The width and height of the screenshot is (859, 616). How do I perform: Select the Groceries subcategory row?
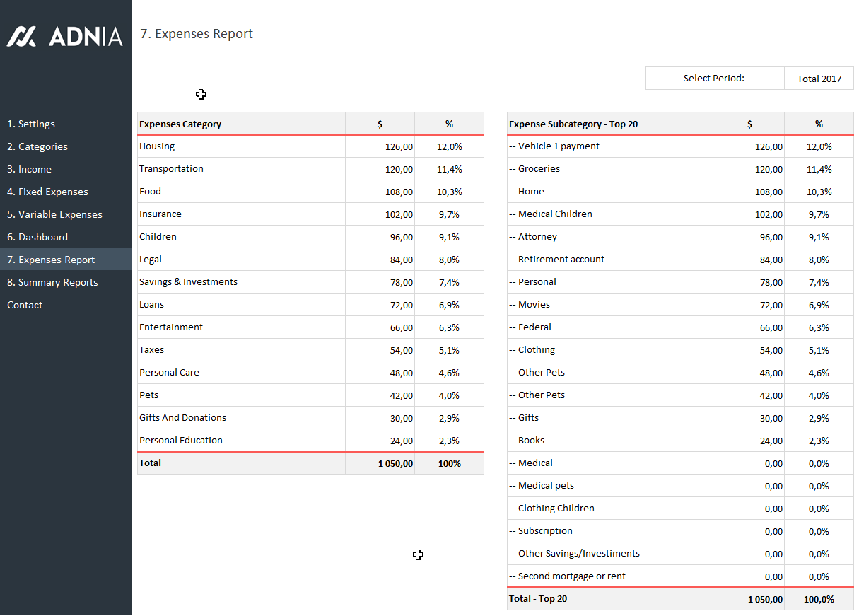tap(539, 169)
